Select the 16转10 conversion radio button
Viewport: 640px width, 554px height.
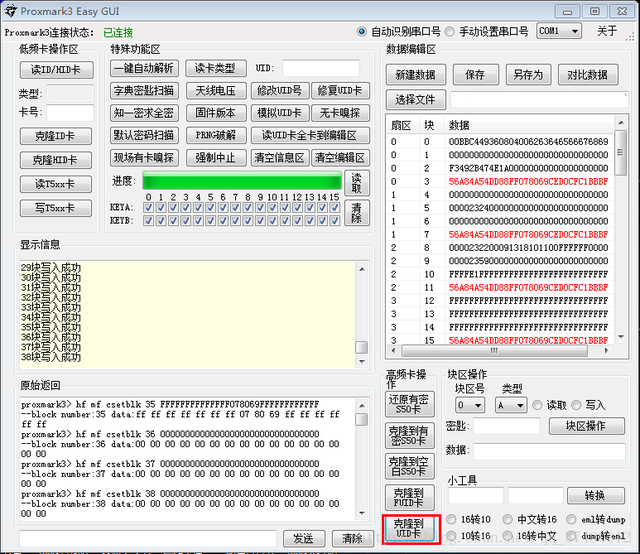pyautogui.click(x=450, y=520)
